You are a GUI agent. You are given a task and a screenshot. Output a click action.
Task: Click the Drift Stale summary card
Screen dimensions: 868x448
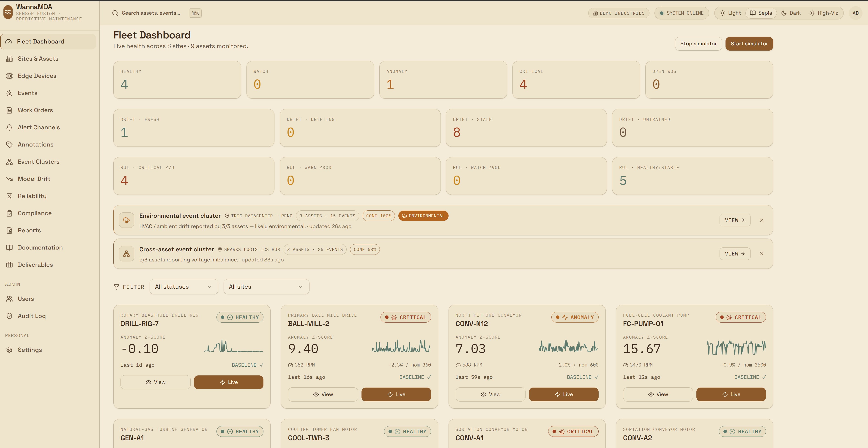[x=526, y=128]
